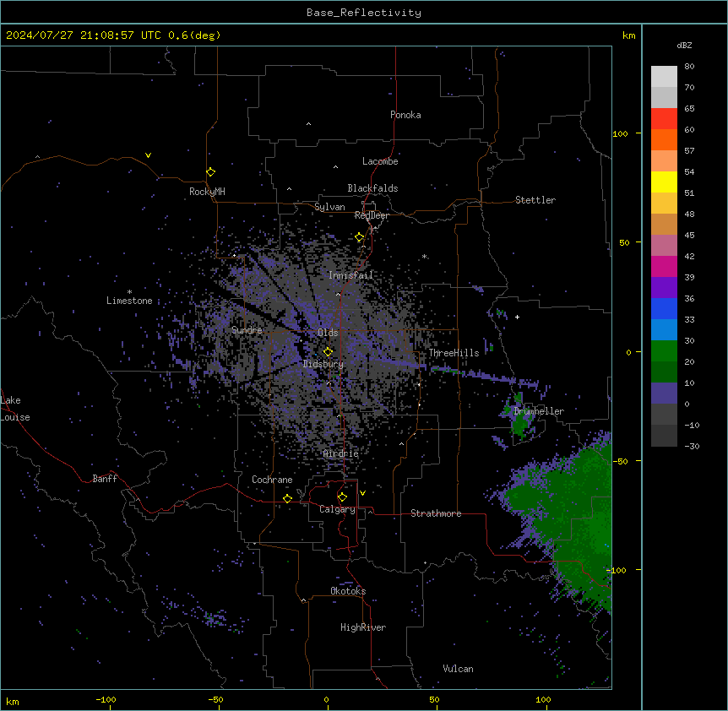The image size is (728, 711).
Task: Select the Stettler label
Action: tap(535, 200)
